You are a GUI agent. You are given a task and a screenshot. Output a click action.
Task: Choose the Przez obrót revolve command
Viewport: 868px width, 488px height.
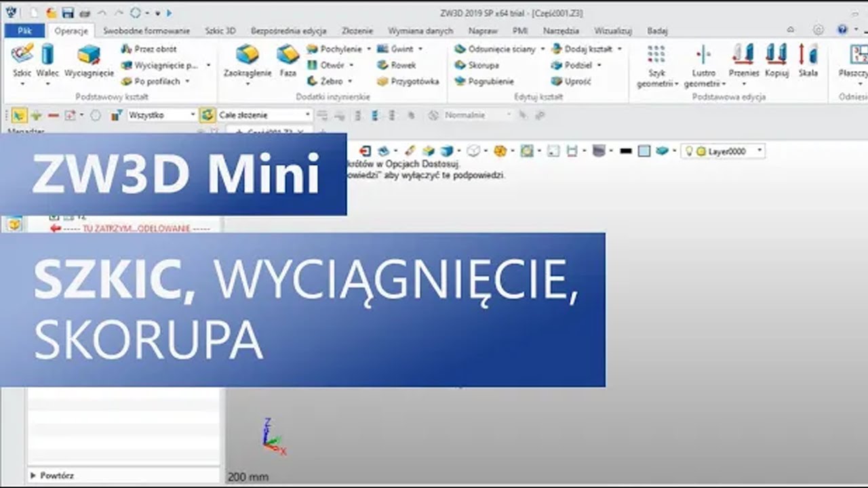coord(149,49)
